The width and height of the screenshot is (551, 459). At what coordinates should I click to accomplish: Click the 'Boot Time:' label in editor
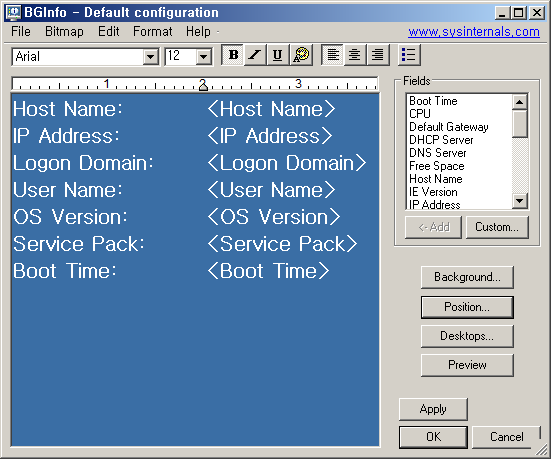point(65,271)
